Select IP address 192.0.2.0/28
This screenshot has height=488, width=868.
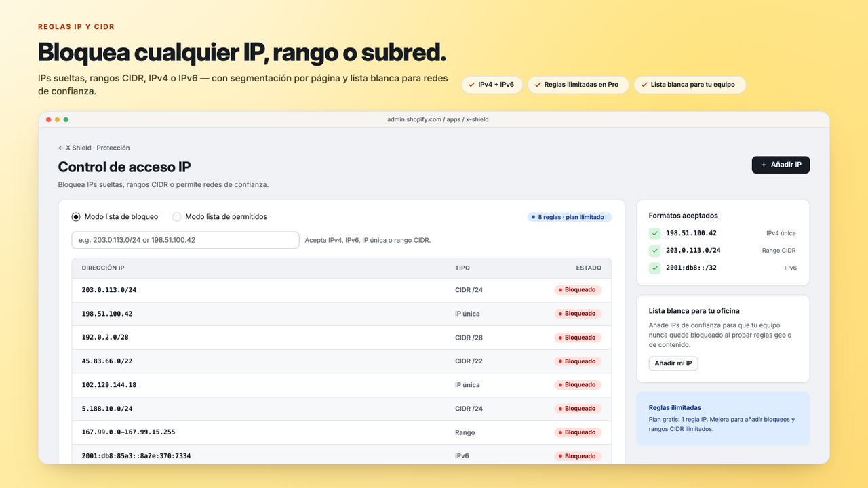pyautogui.click(x=105, y=338)
